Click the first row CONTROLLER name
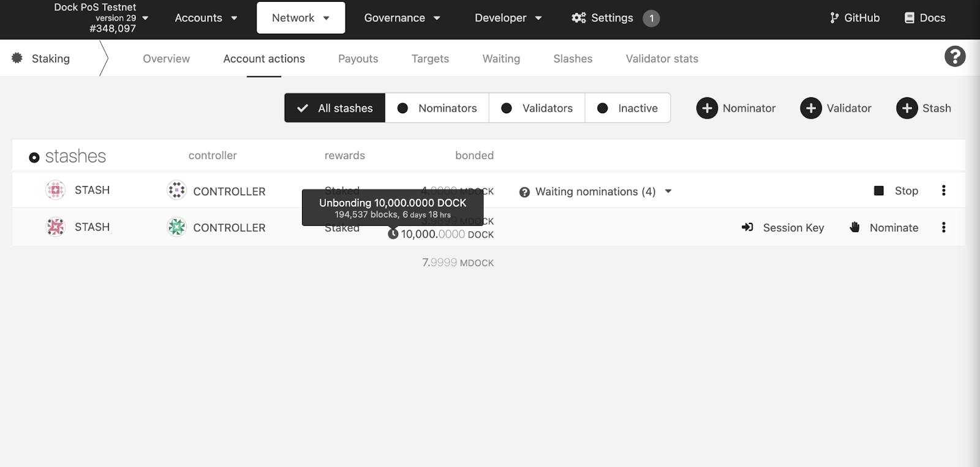Image resolution: width=980 pixels, height=467 pixels. (x=229, y=192)
